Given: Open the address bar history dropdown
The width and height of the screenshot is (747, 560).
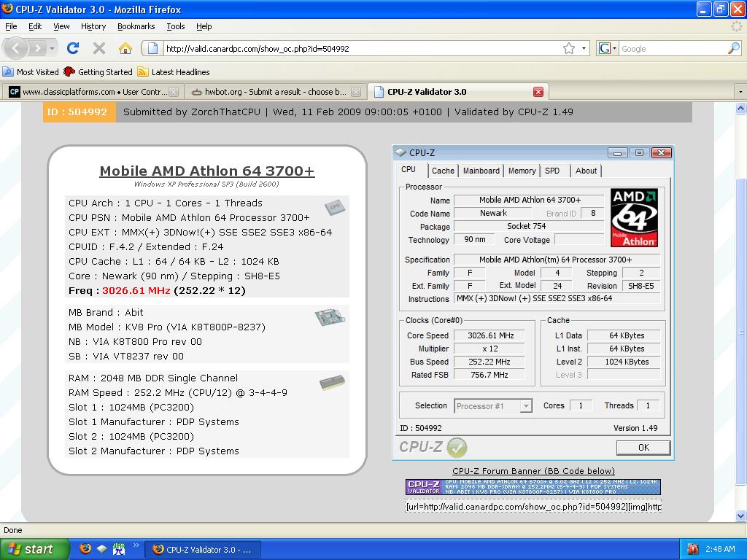Looking at the screenshot, I should tap(584, 48).
